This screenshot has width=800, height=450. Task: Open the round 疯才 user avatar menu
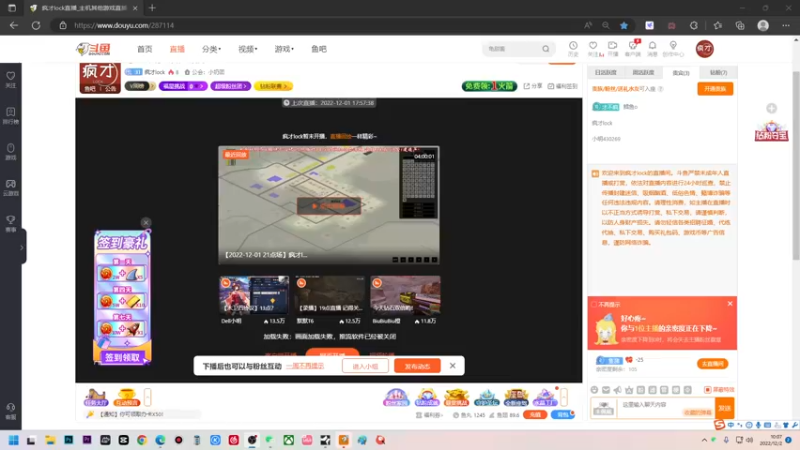pos(705,49)
